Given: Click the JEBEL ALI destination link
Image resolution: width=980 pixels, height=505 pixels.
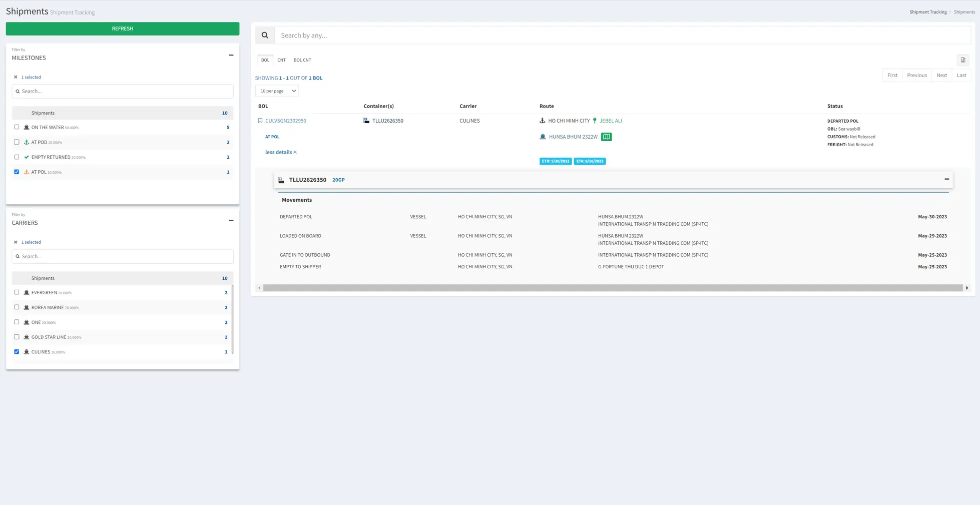Looking at the screenshot, I should tap(611, 121).
